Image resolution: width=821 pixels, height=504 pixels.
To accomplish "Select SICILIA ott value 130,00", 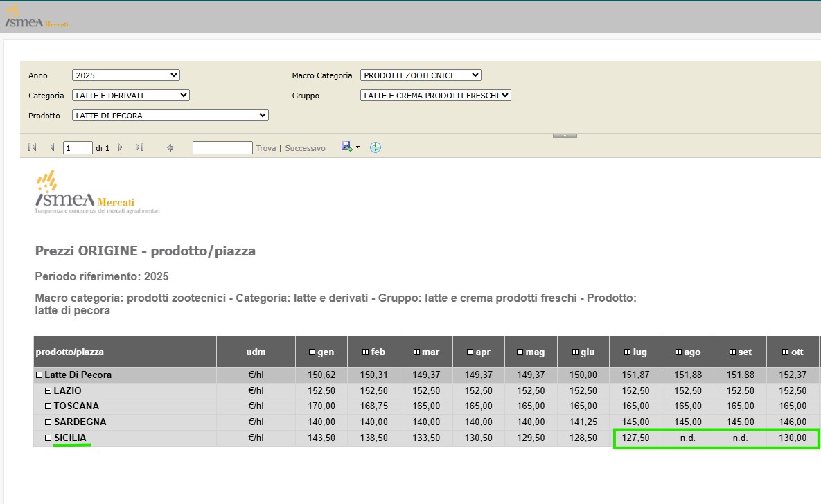I will pos(793,438).
